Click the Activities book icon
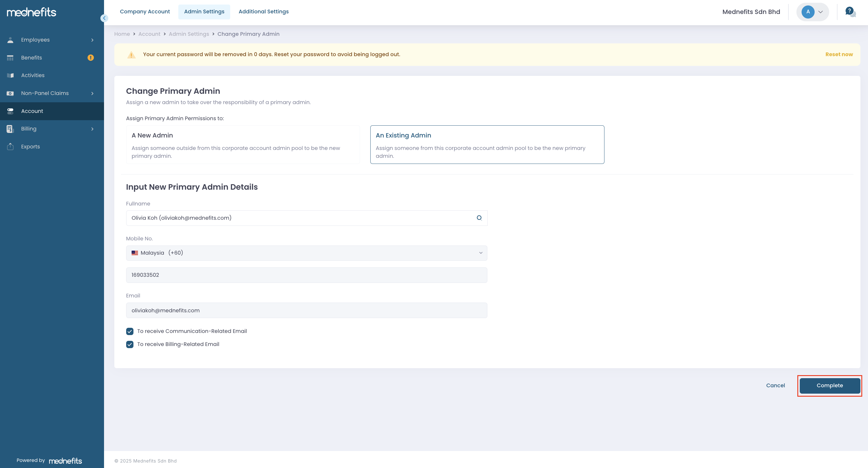868x468 pixels. [x=10, y=76]
